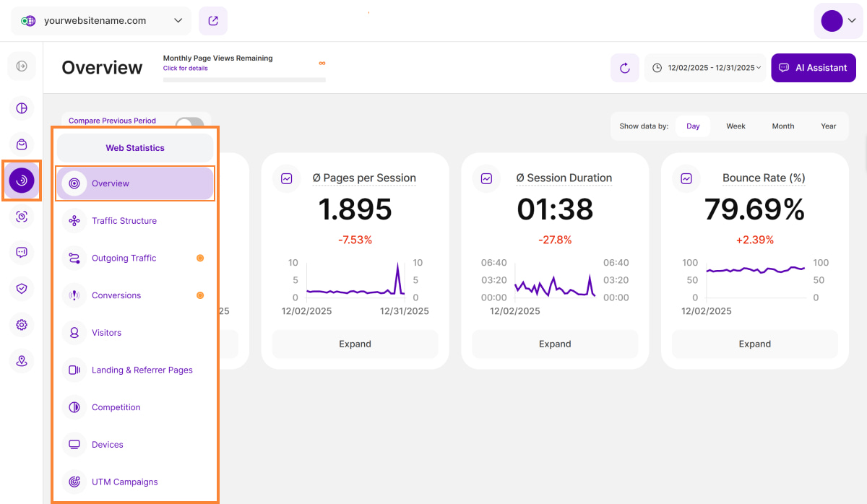Click the refresh data icon
The width and height of the screenshot is (867, 504).
625,68
